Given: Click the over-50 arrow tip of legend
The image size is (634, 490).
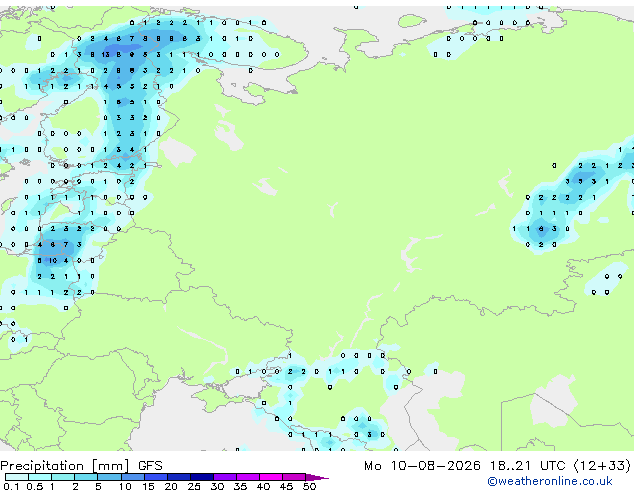Looking at the screenshot, I should 317,477.
